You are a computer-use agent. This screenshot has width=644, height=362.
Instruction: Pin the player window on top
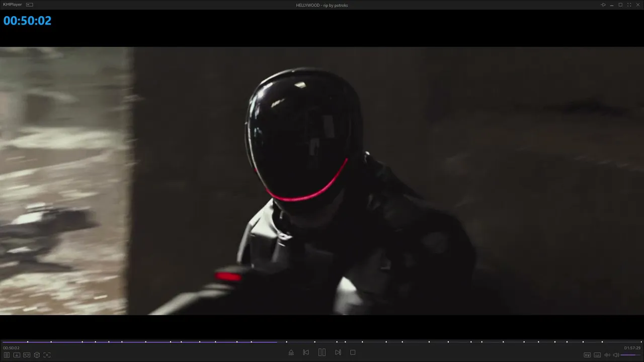(603, 5)
